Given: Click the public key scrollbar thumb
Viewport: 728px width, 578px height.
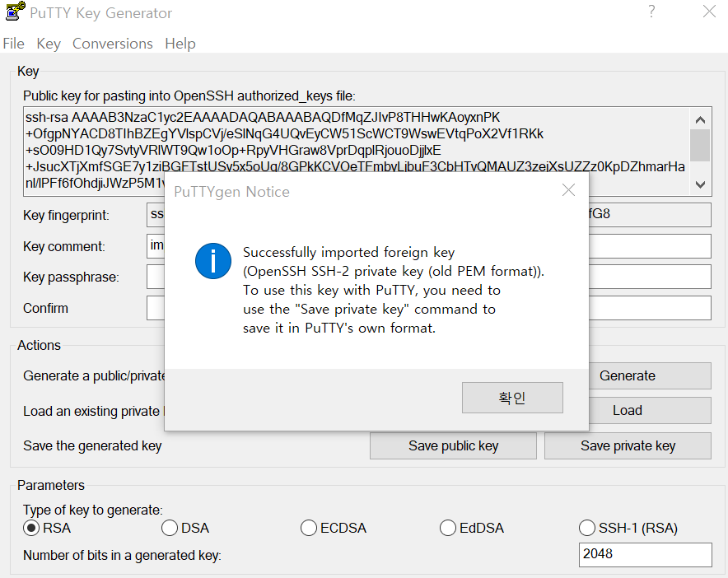Looking at the screenshot, I should coord(701,145).
